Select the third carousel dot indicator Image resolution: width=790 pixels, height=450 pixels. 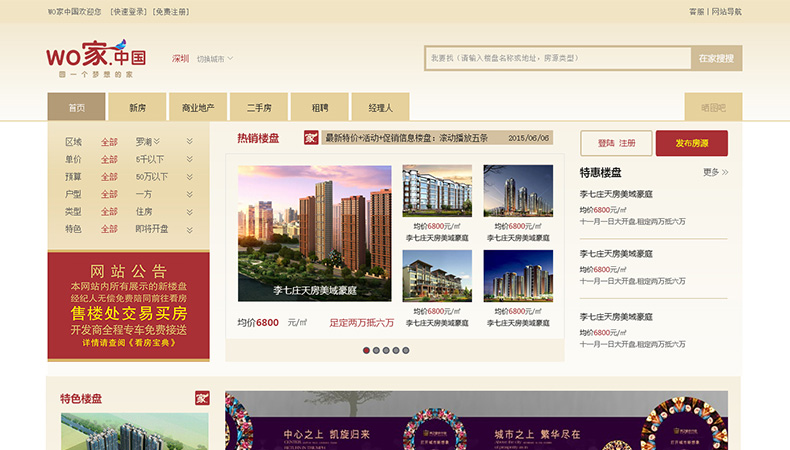click(386, 350)
